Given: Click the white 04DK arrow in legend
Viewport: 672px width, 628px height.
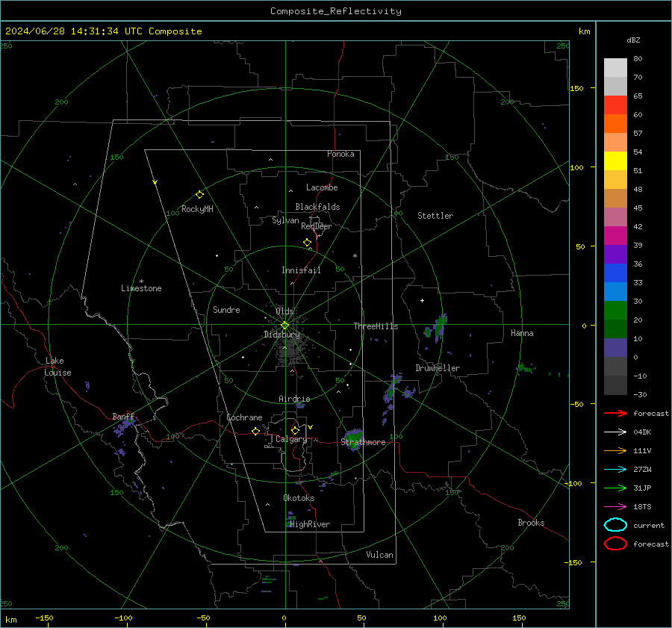Looking at the screenshot, I should point(615,432).
